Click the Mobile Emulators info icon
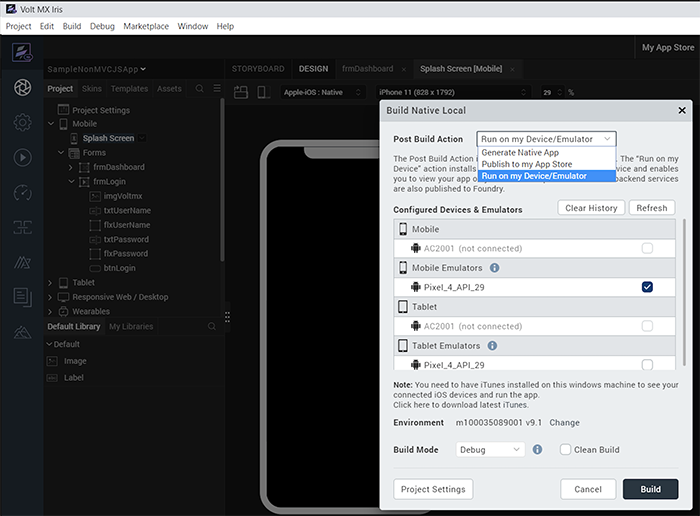Viewport: 700px width, 516px height. [x=495, y=268]
